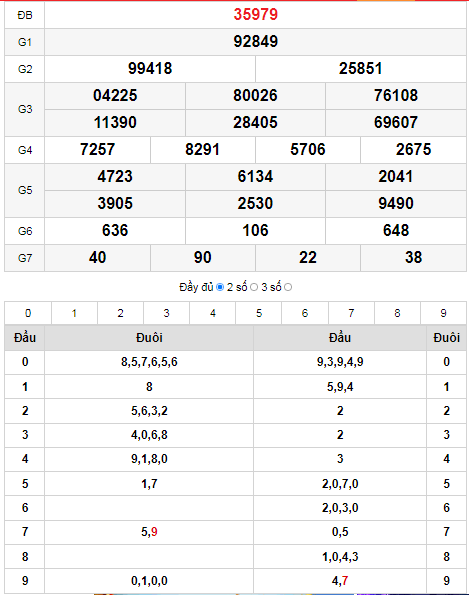The width and height of the screenshot is (469, 595).
Task: Click the head values 0,5
Action: [340, 532]
